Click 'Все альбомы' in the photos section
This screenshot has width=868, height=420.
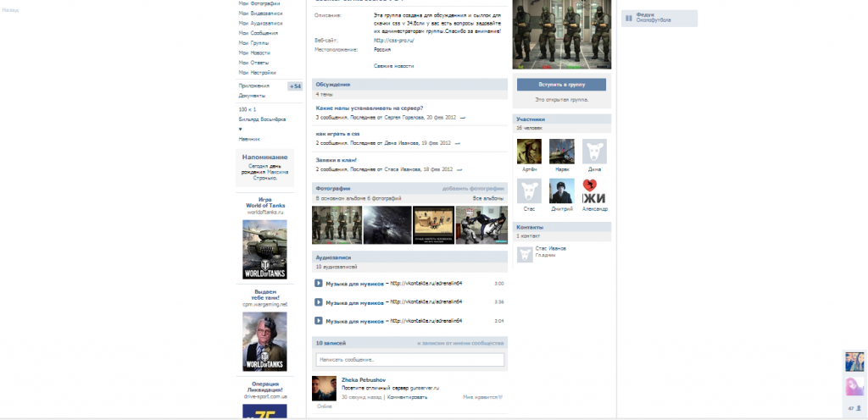pyautogui.click(x=489, y=197)
